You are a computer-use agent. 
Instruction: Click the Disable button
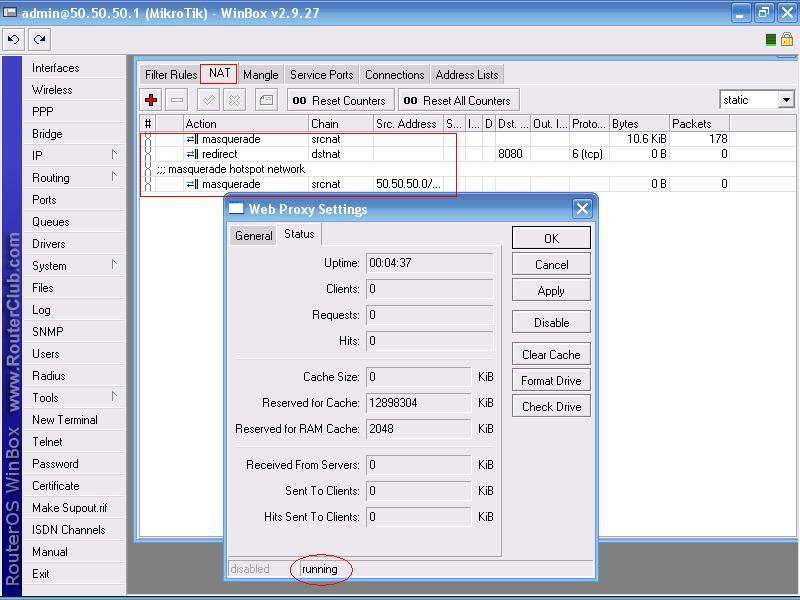coord(551,322)
